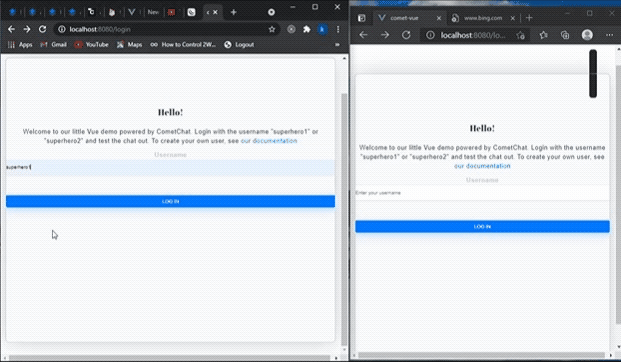Show more bookmarks chevron in Chrome
The width and height of the screenshot is (621, 362).
(337, 45)
